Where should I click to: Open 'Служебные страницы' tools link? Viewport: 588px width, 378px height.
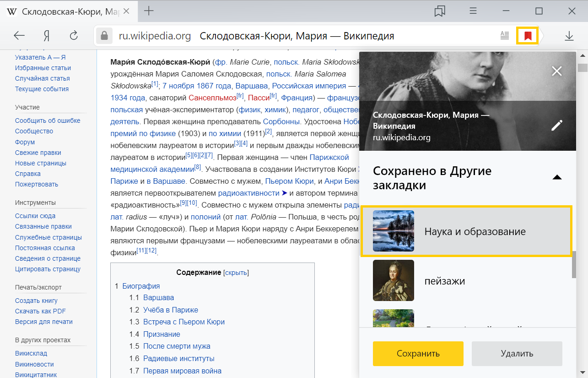point(49,237)
